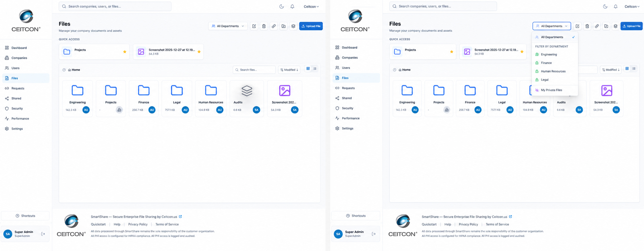
Task: Open Terms of Service link in window with open dropdown
Action: coord(497,224)
